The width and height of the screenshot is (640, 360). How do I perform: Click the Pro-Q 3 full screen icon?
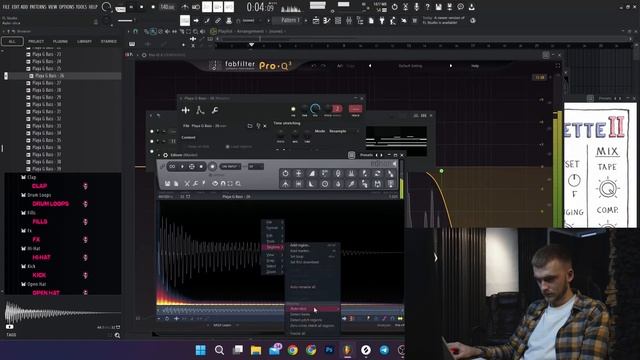pos(558,66)
